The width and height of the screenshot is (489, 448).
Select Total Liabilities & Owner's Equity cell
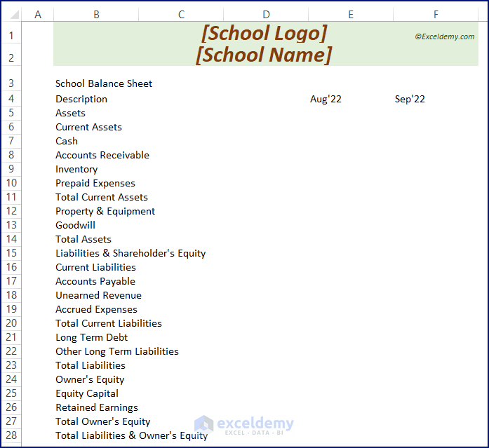point(131,435)
